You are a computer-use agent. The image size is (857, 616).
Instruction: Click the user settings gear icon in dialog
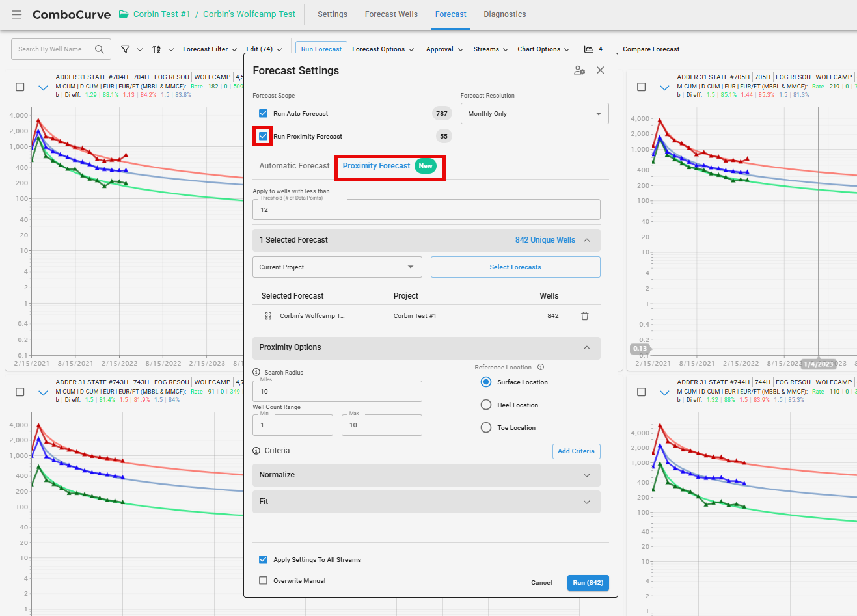pos(579,70)
